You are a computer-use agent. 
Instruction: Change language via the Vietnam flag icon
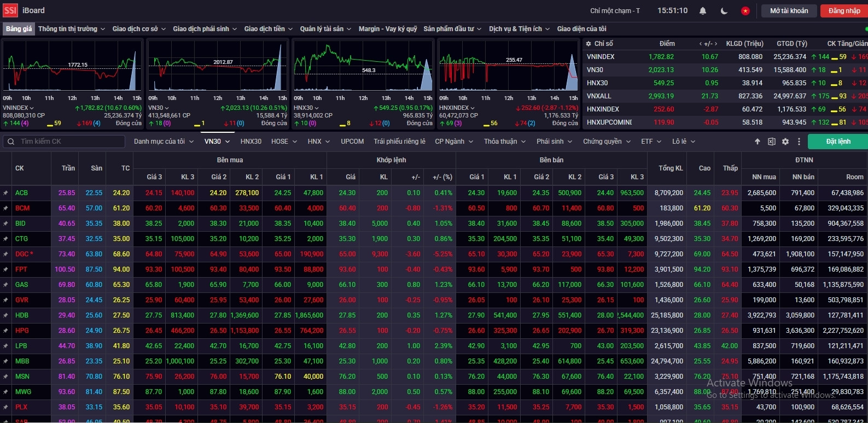coord(745,11)
